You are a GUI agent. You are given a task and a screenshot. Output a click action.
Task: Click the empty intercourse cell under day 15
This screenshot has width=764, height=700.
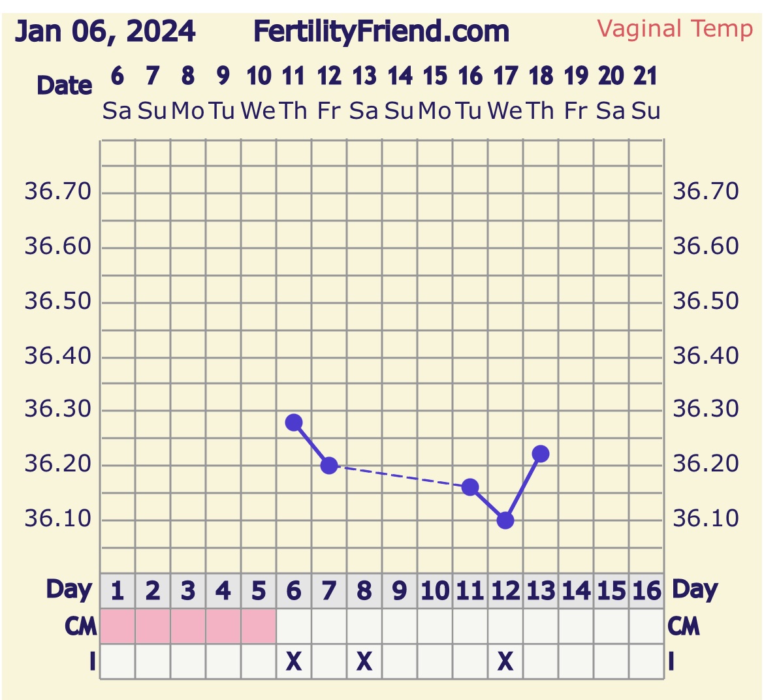(x=611, y=662)
